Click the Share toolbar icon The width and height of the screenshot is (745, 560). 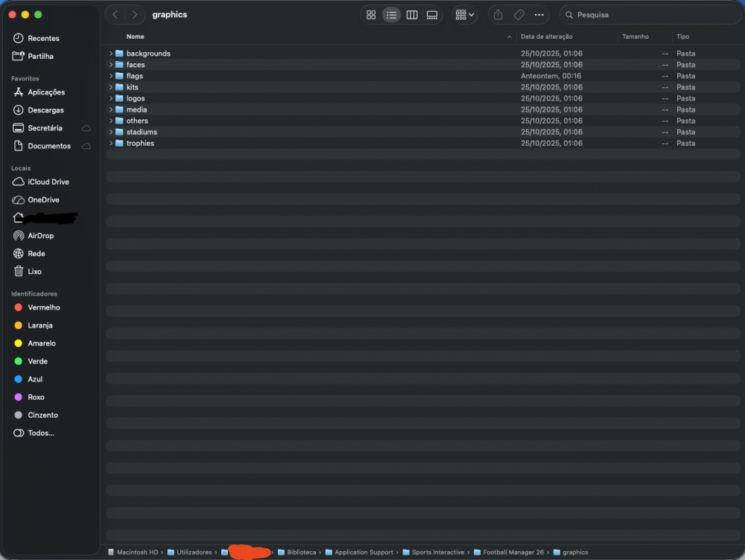pyautogui.click(x=498, y=15)
